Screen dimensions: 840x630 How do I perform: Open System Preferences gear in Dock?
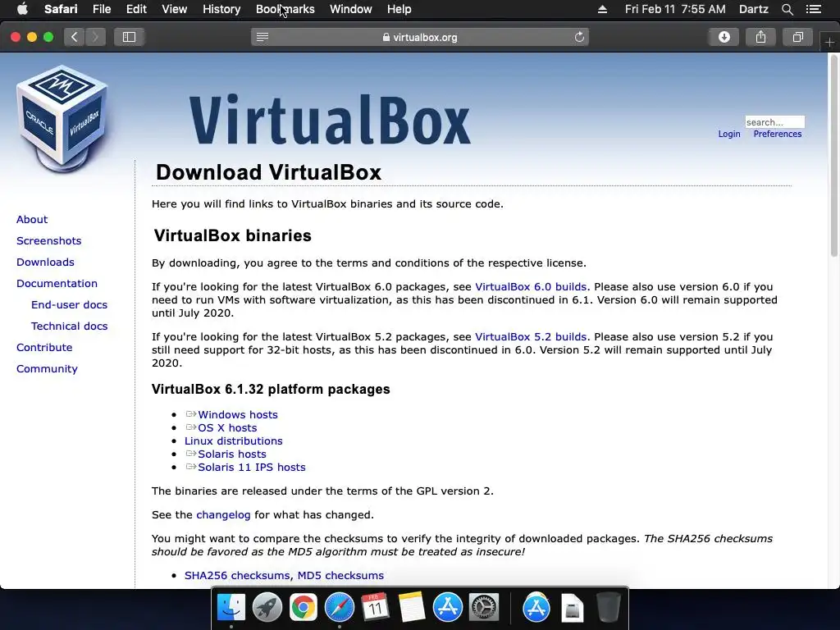click(484, 608)
